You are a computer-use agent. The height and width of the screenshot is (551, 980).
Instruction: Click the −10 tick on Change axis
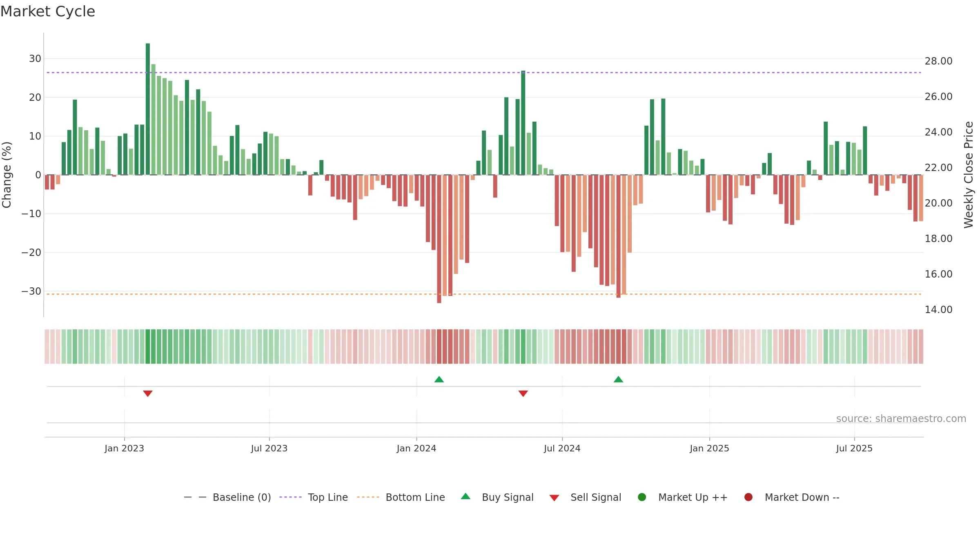(31, 213)
